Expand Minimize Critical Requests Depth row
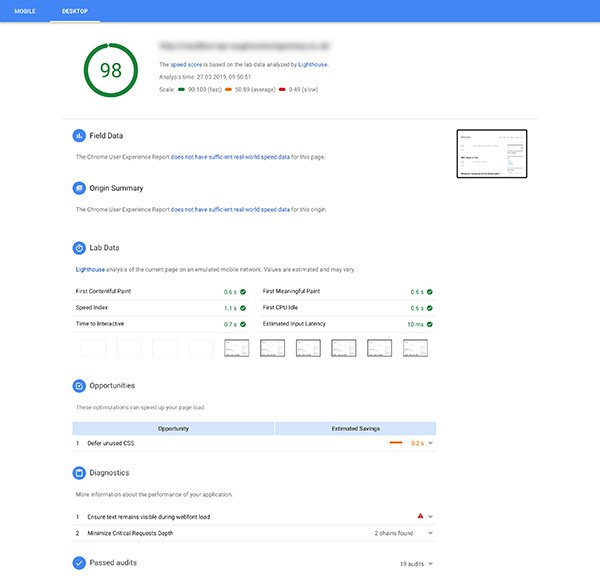The width and height of the screenshot is (600, 586). (430, 533)
